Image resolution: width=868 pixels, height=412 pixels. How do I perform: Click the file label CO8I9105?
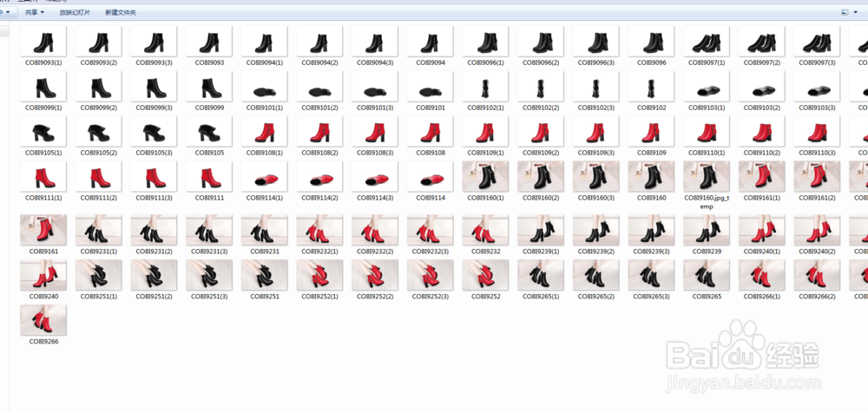pos(209,153)
